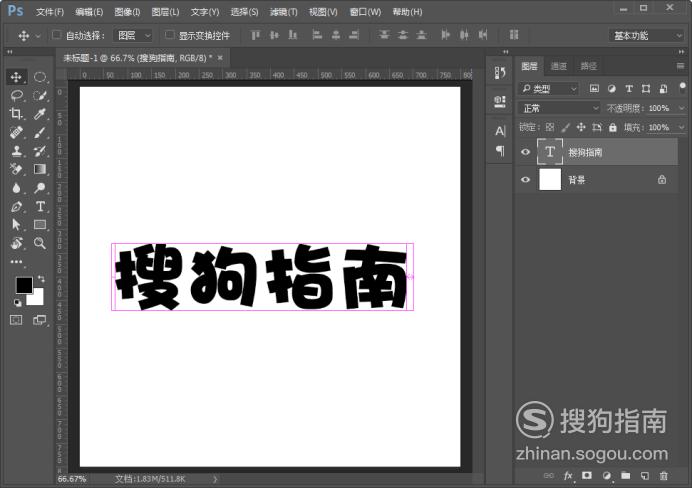Select the Path Selection tool
Viewport: 692px width, 488px height.
coord(16,225)
